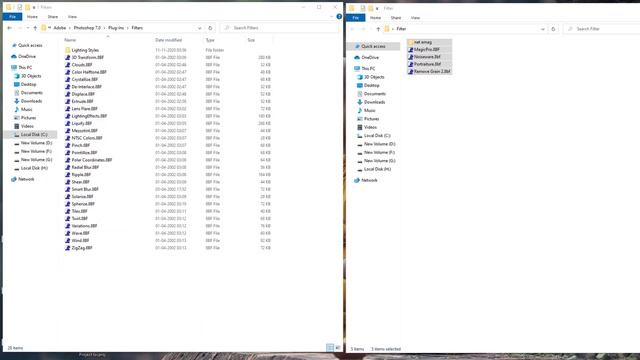Click the Network icon in right window sidebar
Screen dimensions: 640x360
coord(357,180)
